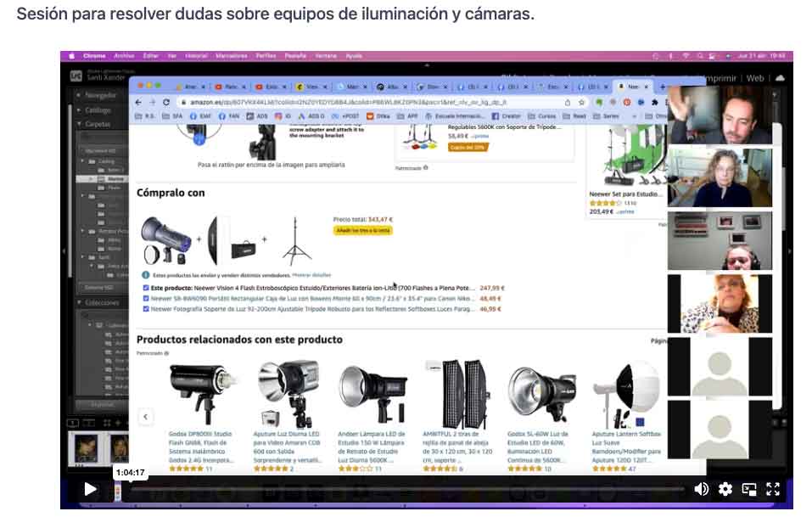Open the Archivo menu
The image size is (812, 517).
pyautogui.click(x=124, y=56)
